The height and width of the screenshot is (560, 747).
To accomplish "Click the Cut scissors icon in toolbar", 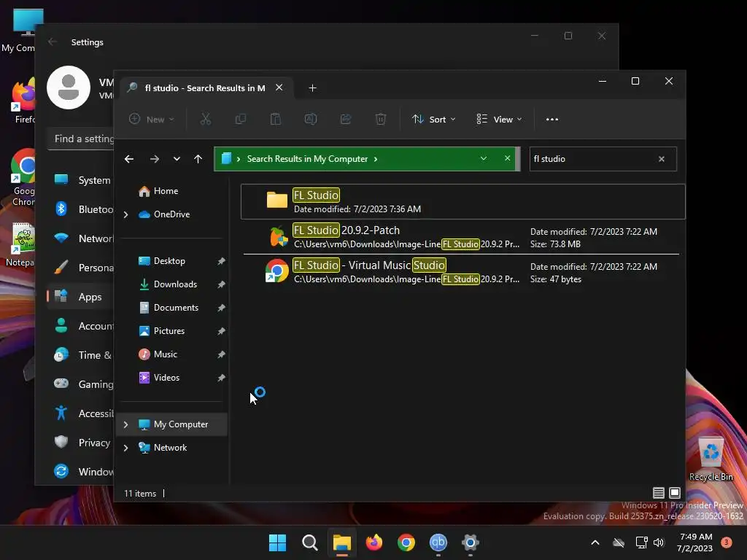I will pyautogui.click(x=205, y=119).
